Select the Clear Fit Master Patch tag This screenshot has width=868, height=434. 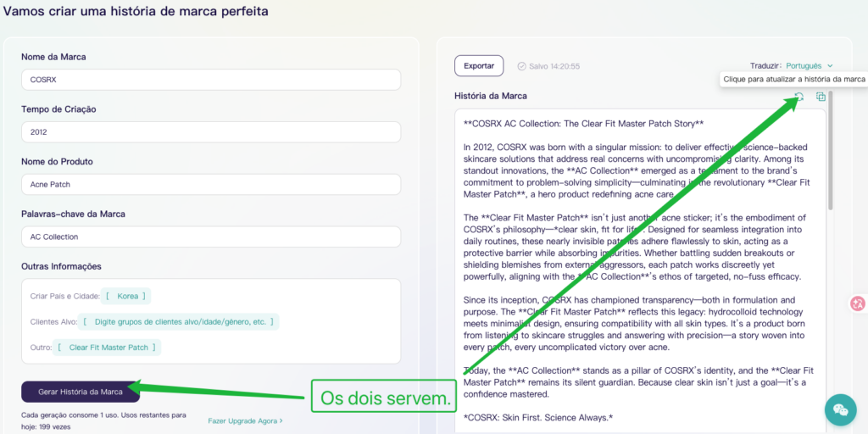(x=108, y=348)
